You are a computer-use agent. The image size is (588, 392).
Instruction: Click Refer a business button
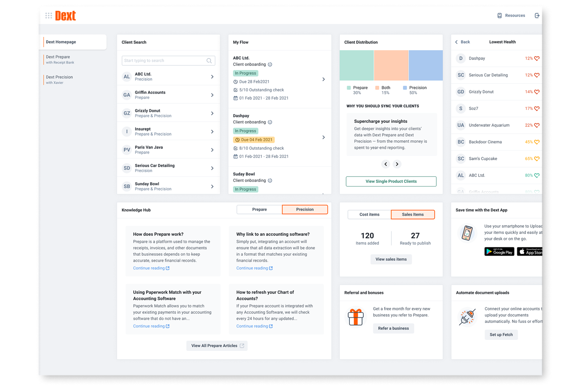[x=393, y=328]
